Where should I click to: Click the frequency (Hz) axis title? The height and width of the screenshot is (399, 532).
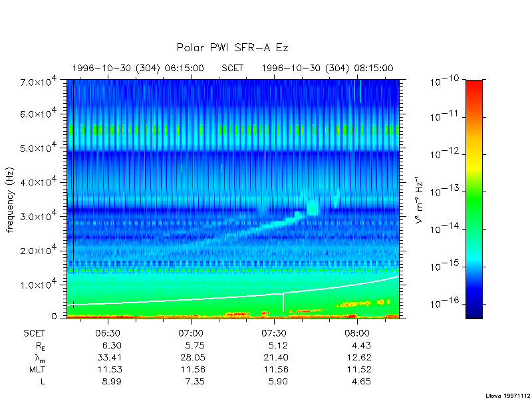(11, 199)
